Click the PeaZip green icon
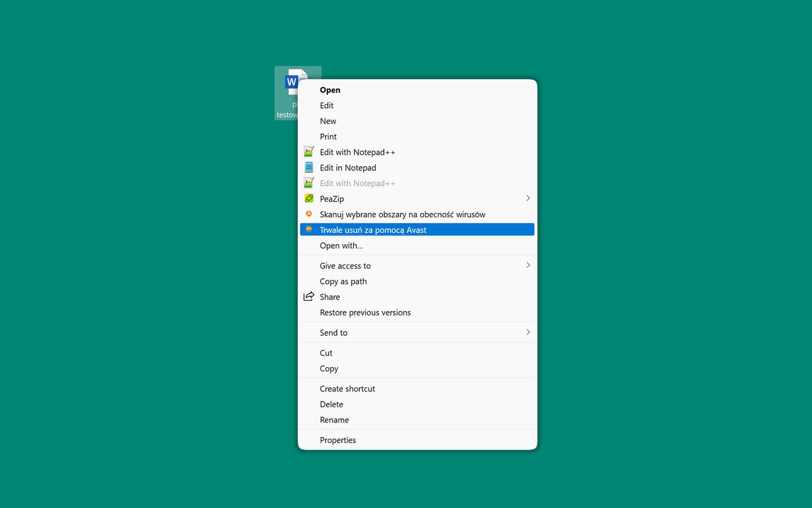Viewport: 812px width, 508px height. point(309,198)
